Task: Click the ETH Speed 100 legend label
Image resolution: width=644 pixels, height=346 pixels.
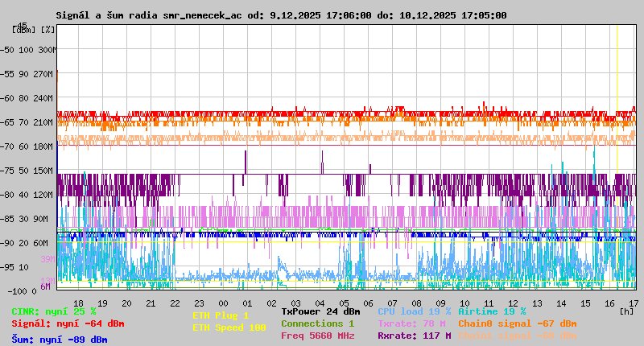Action: pos(229,327)
